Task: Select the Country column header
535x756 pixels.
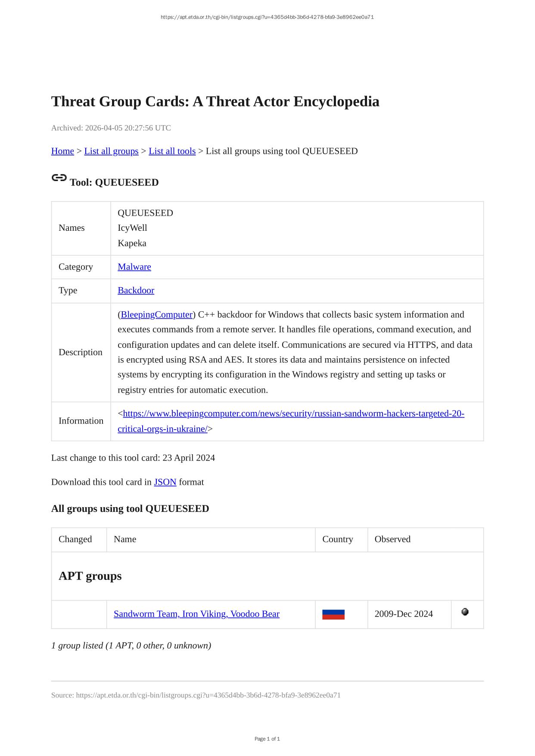Action: [337, 539]
